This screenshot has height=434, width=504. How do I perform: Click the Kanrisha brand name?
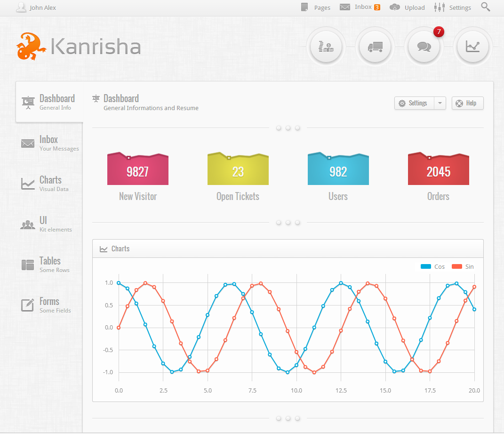point(96,47)
